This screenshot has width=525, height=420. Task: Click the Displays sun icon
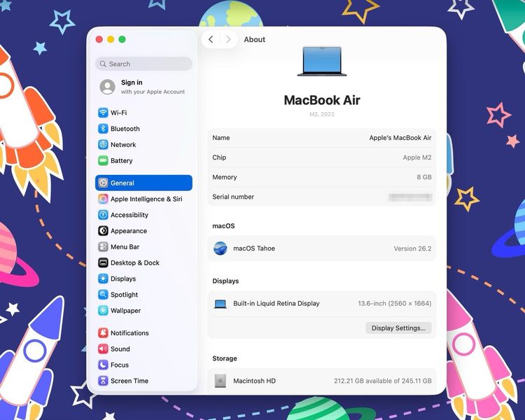click(x=103, y=279)
